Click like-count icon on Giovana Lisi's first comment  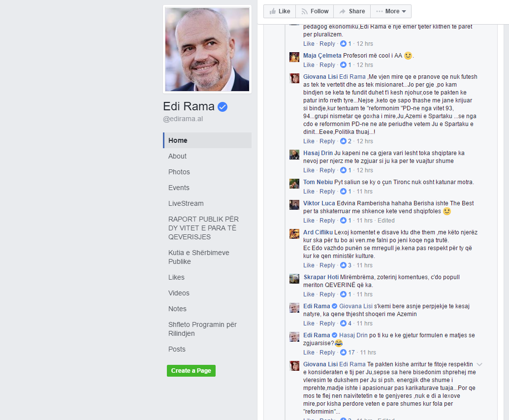click(343, 141)
